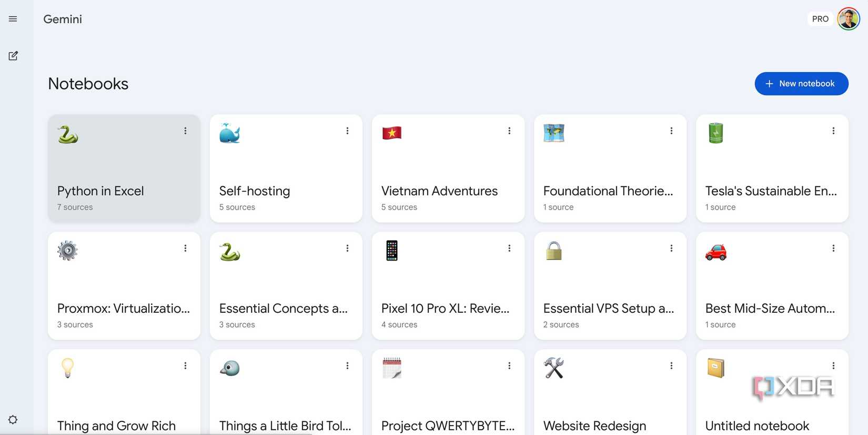868x435 pixels.
Task: Select the Things a Little Bird Tol... title
Action: (285, 426)
